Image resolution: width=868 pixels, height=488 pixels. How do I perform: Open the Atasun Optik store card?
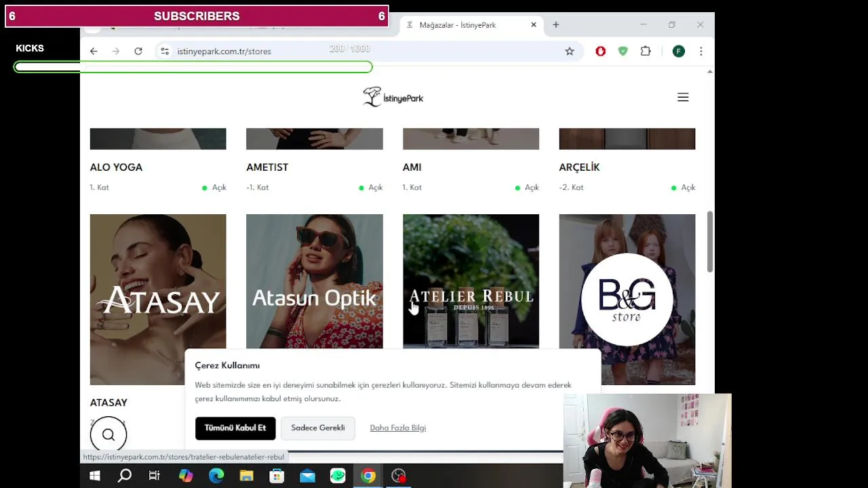pos(315,281)
